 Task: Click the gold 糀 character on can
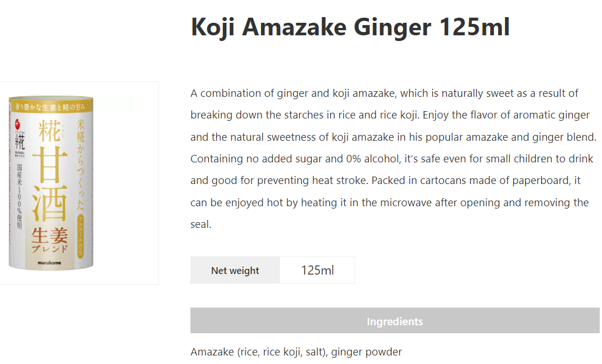50,130
